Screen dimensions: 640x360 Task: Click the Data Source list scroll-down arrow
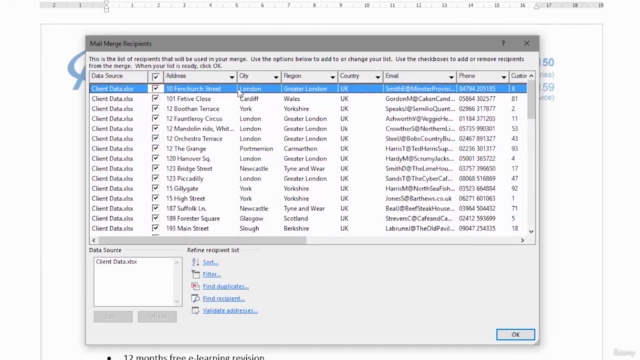(177, 302)
